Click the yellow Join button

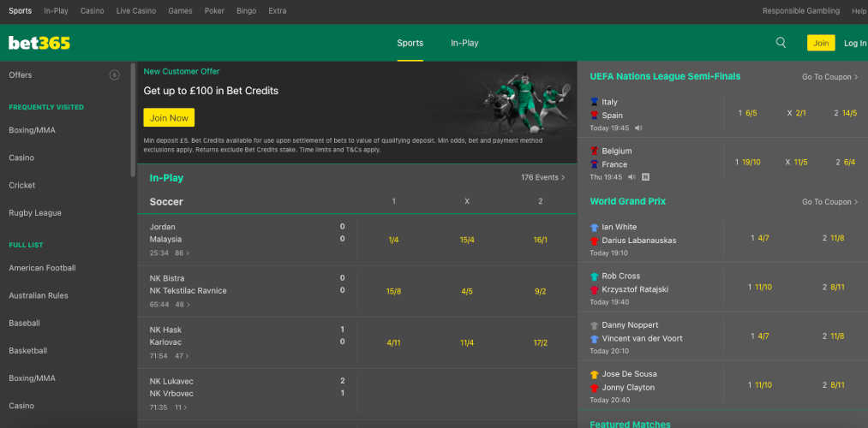tap(821, 43)
